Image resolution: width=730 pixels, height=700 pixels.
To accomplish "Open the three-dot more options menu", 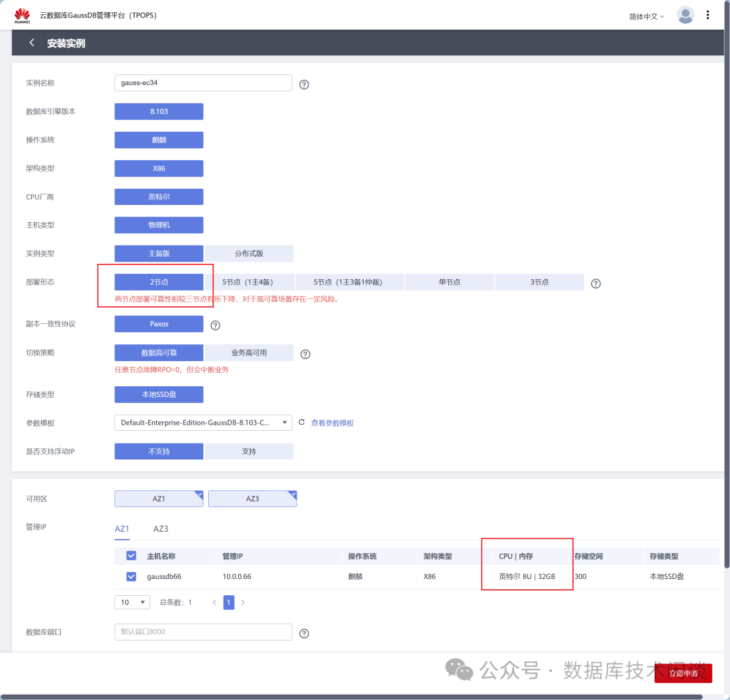I will coord(708,15).
